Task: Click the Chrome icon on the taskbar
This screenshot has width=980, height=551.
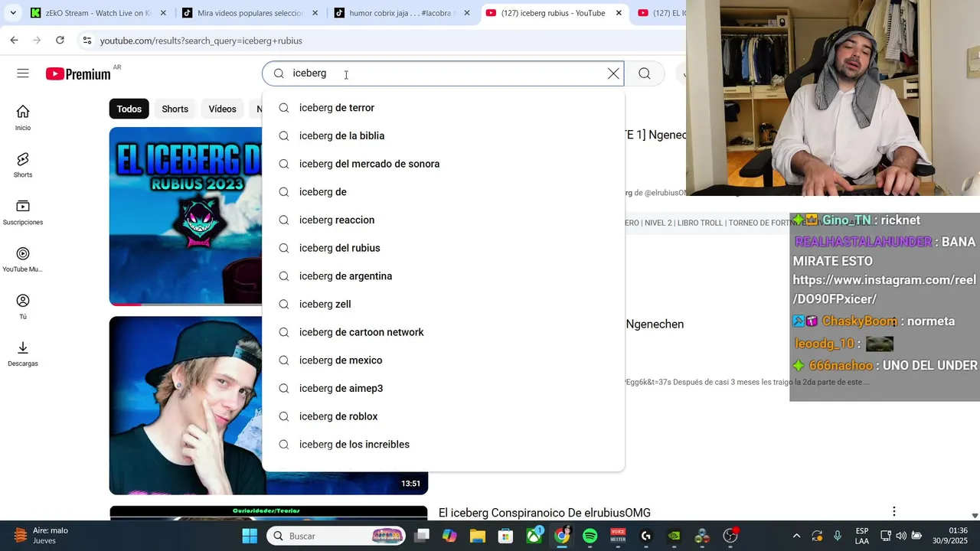Action: [562, 536]
